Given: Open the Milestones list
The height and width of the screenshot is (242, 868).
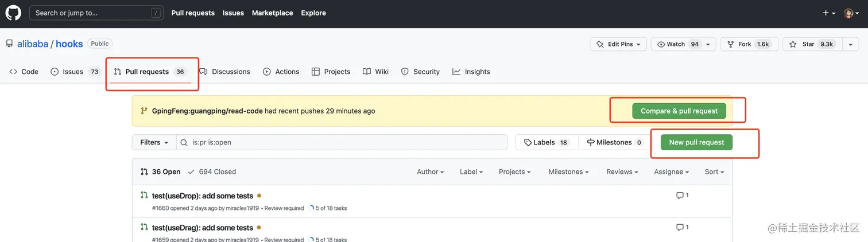Looking at the screenshot, I should pos(615,142).
